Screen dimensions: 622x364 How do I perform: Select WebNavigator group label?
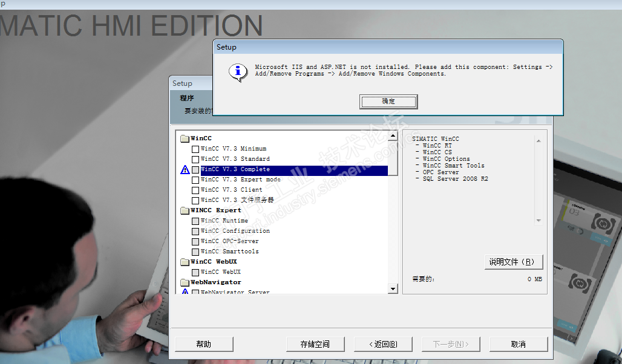pyautogui.click(x=216, y=282)
